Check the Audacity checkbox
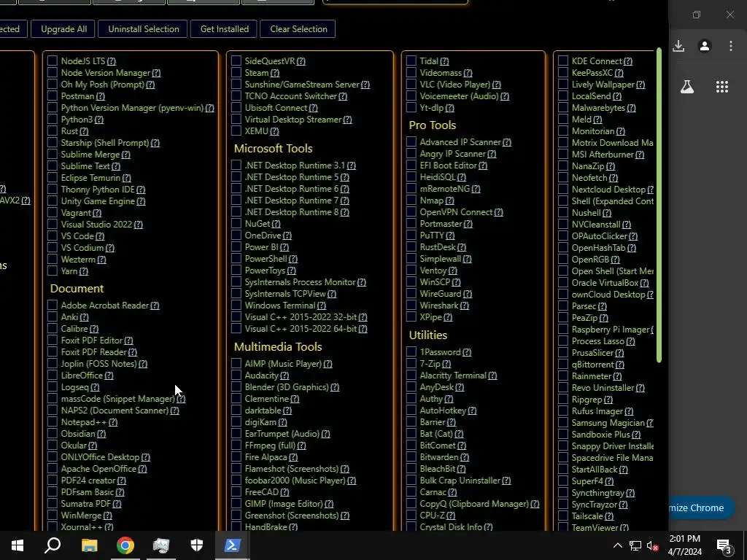Screen dimensions: 747x560 point(236,376)
